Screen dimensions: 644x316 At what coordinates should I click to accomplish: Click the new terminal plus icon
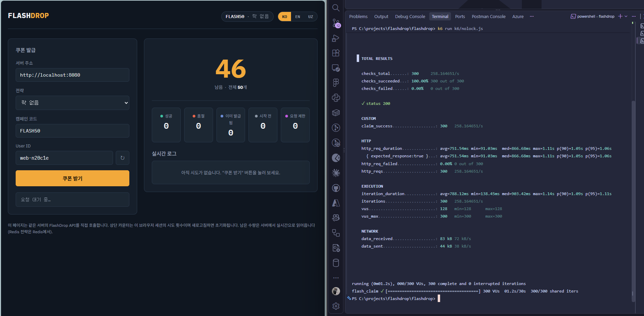click(620, 16)
